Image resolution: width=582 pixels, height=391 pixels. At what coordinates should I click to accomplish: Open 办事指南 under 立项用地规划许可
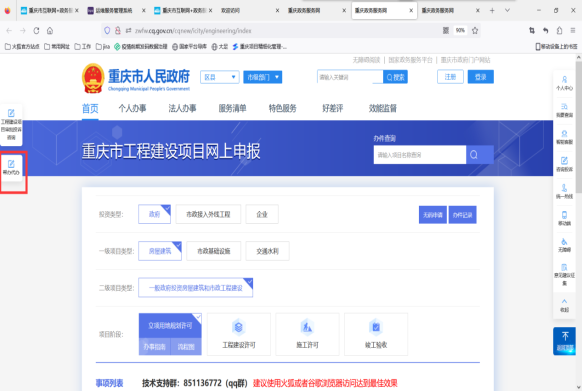(154, 346)
